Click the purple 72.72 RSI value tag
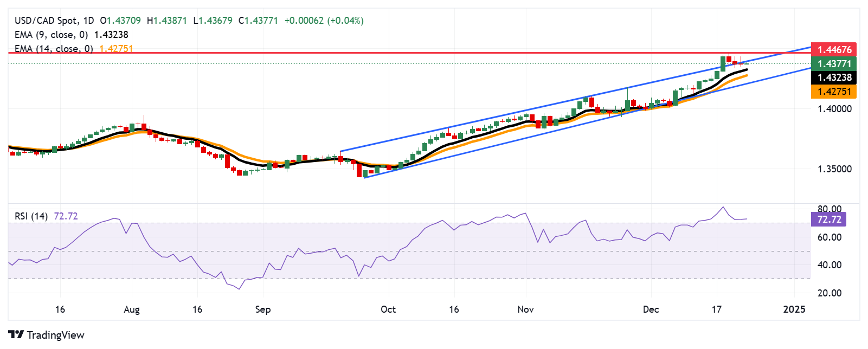Viewport: 868px width, 349px height. (x=829, y=219)
